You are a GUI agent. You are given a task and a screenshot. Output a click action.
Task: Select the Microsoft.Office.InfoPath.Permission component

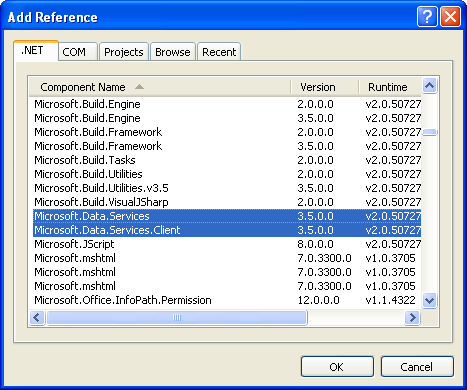point(227,300)
